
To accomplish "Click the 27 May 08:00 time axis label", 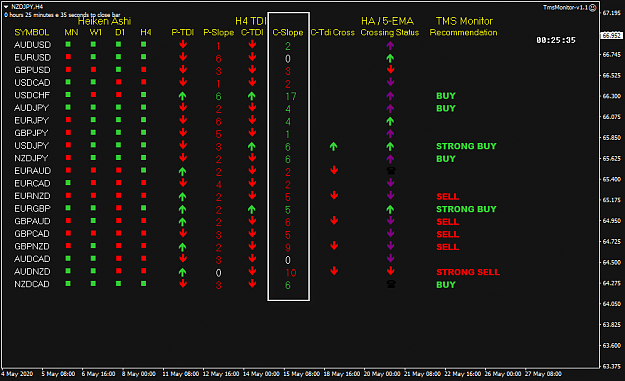I will click(543, 374).
